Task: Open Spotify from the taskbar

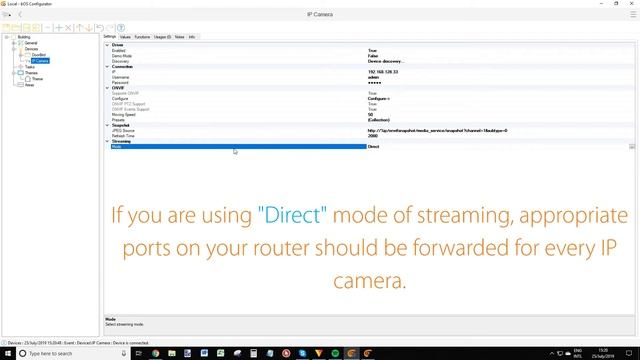Action: [x=335, y=353]
